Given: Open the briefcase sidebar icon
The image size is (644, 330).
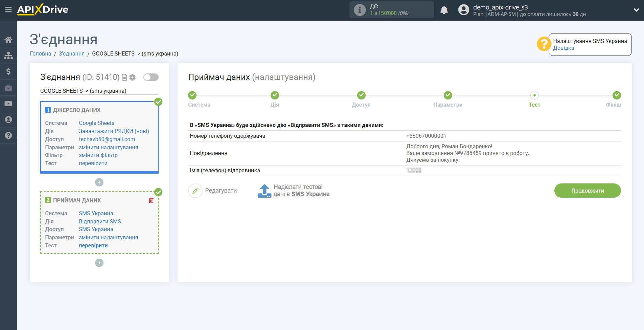Looking at the screenshot, I should tap(8, 88).
